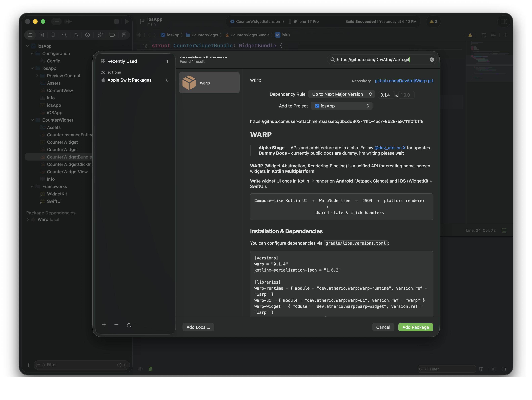Viewport: 532px width, 400px height.
Task: Clear the package search field
Action: [x=432, y=60]
